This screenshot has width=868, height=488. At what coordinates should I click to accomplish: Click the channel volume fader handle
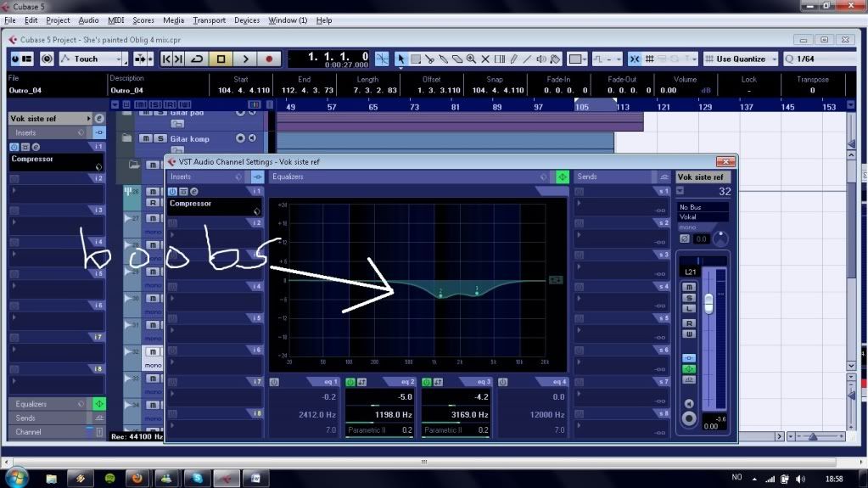[709, 303]
